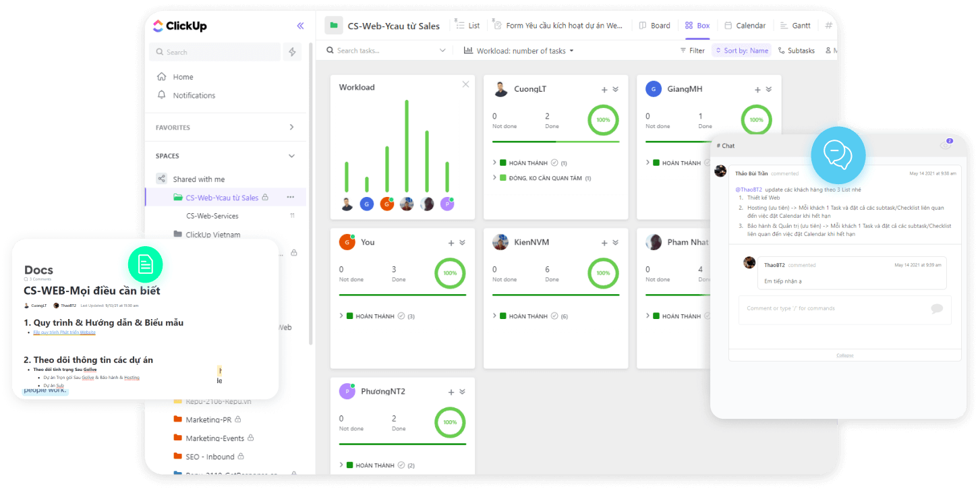Switch to the Calendar view tab
Viewport: 980px width, 491px height.
745,25
